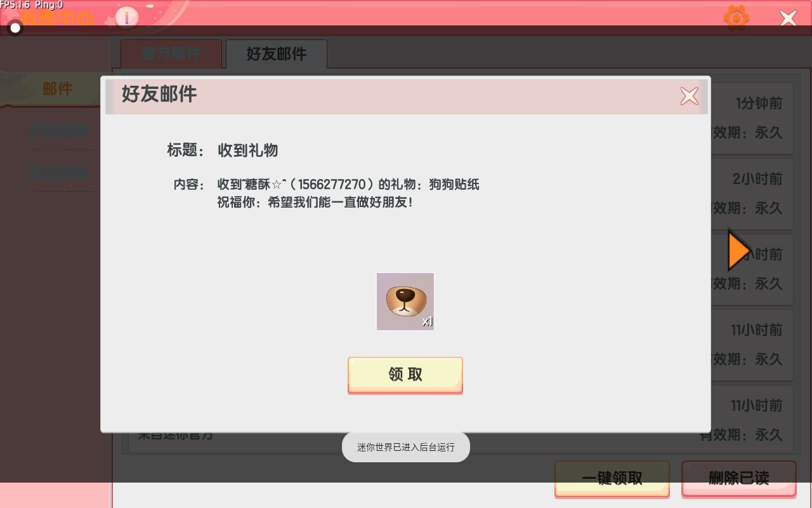This screenshot has width=812, height=508.
Task: Select 邮件 in the left sidebar
Action: pyautogui.click(x=57, y=89)
